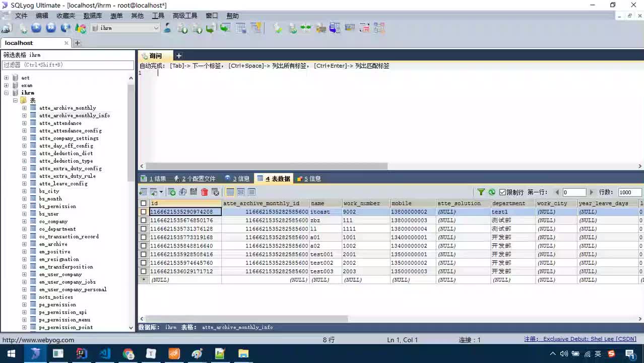Collapse the ihrm database node
Viewport: 644px width, 363px height.
(x=6, y=93)
